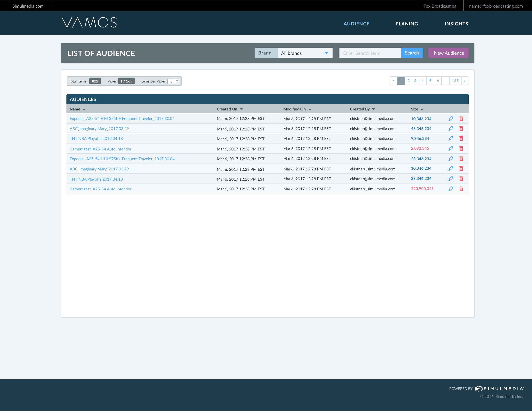Jump to page 6 in pagination
Screen dimensions: 532x411
[438, 81]
